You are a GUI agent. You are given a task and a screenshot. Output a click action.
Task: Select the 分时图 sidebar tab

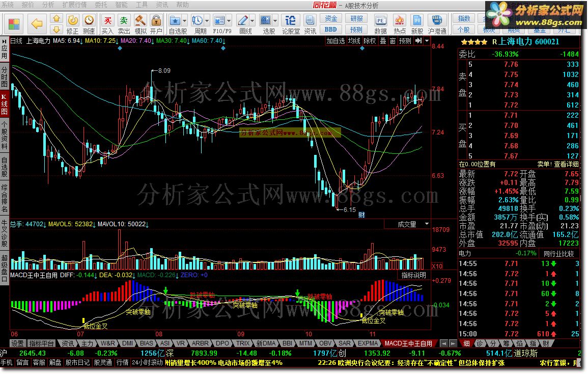4,76
